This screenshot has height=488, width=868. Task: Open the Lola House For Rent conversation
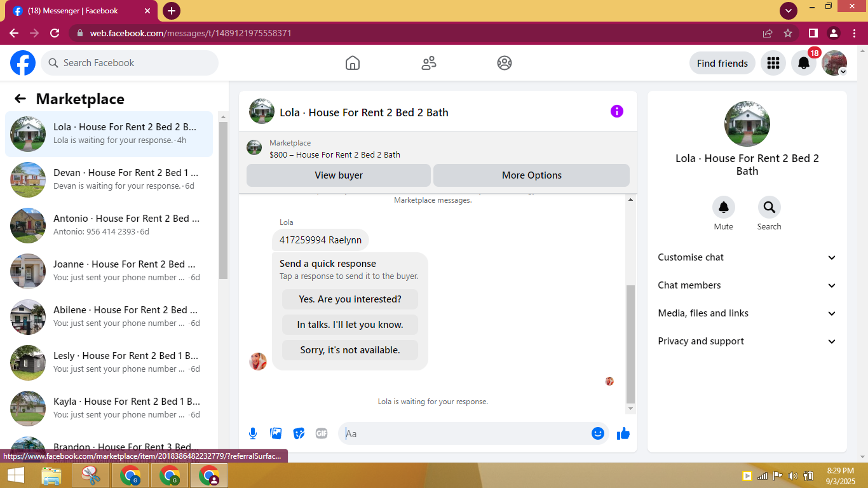[x=109, y=133]
